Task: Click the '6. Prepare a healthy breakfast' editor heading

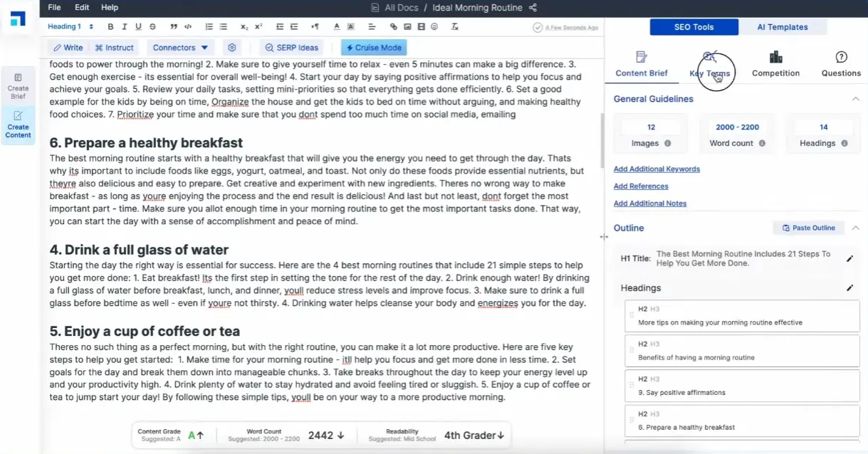Action: [x=146, y=143]
